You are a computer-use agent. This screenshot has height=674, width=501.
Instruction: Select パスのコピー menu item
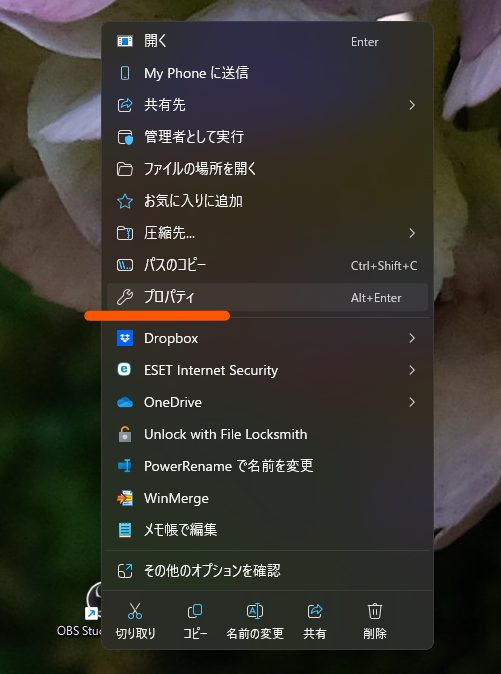(x=267, y=265)
